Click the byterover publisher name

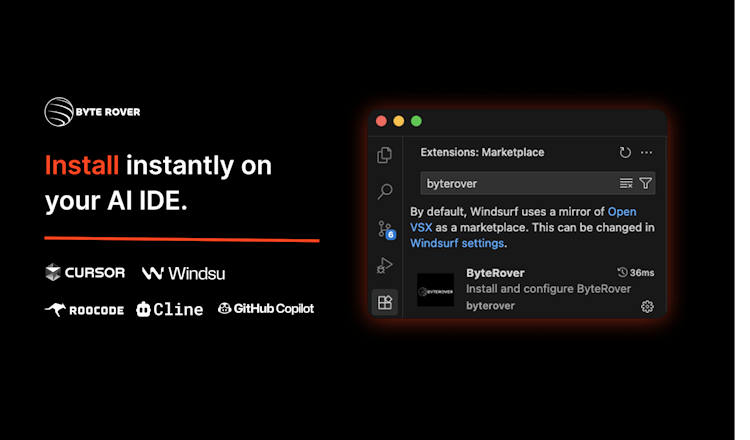coord(490,306)
